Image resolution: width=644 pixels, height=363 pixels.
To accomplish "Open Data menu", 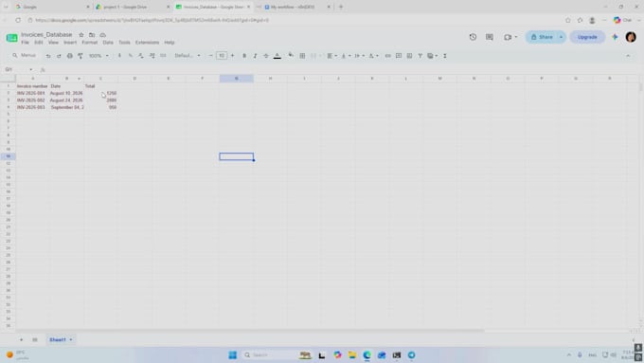I will coord(108,43).
